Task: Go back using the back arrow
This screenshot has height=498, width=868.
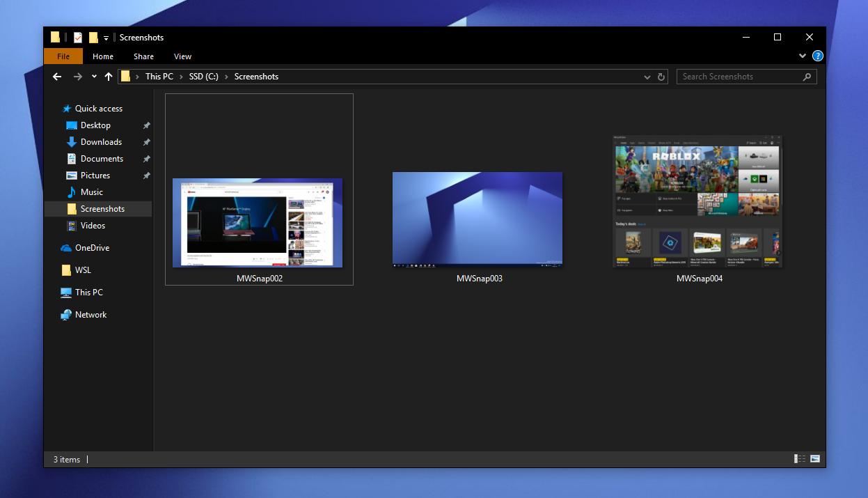Action: point(57,77)
